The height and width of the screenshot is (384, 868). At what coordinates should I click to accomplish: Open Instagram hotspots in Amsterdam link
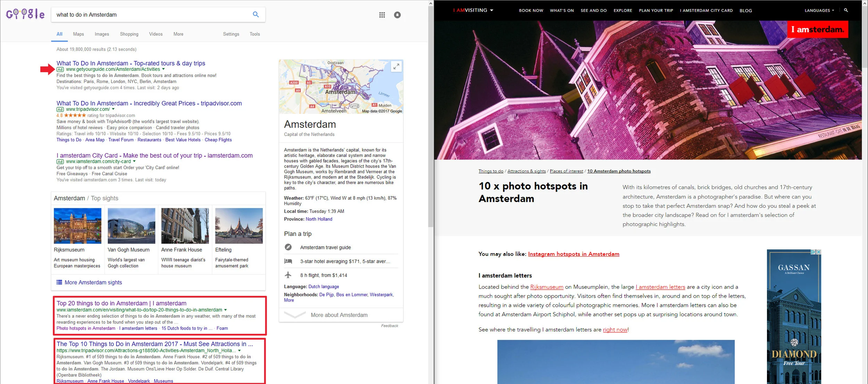point(574,254)
